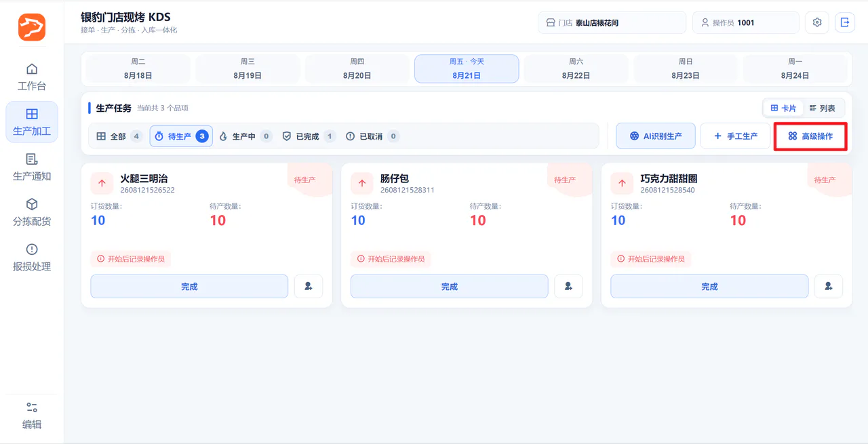This screenshot has height=444, width=868.
Task: Complete the 肠仔包 task
Action: pos(450,286)
